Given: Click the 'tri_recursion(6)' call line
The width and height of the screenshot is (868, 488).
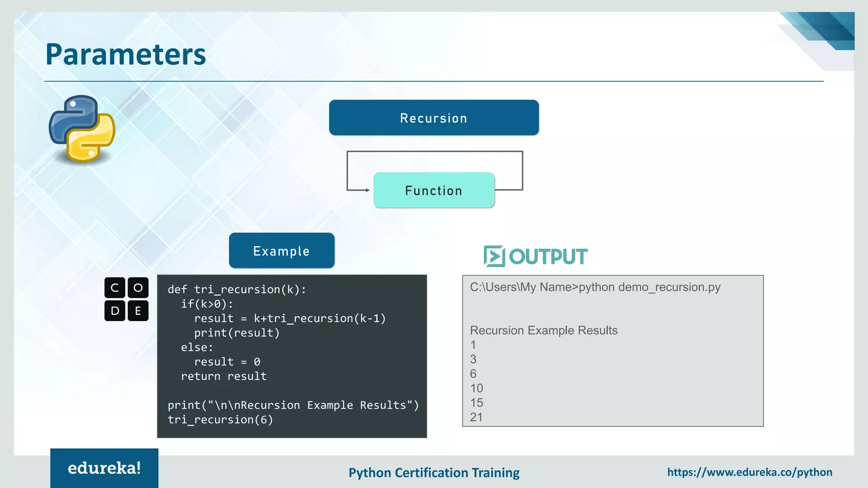Looking at the screenshot, I should point(220,420).
